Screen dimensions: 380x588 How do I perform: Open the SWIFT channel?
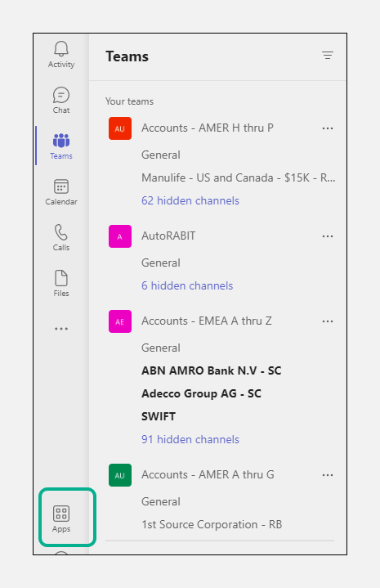tap(159, 416)
